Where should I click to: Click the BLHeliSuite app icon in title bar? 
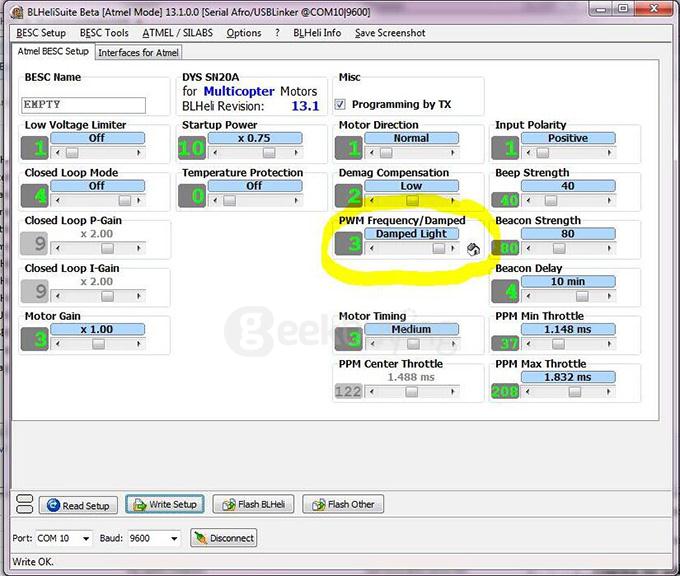[x=17, y=12]
